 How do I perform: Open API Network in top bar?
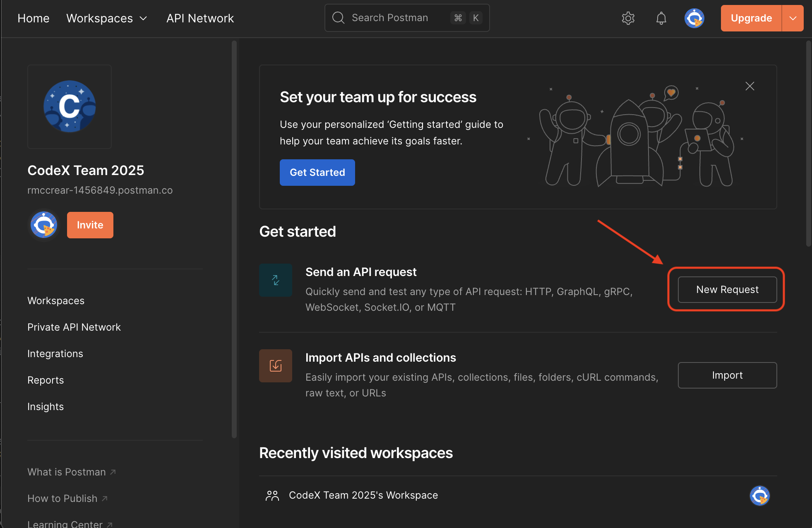click(x=200, y=18)
